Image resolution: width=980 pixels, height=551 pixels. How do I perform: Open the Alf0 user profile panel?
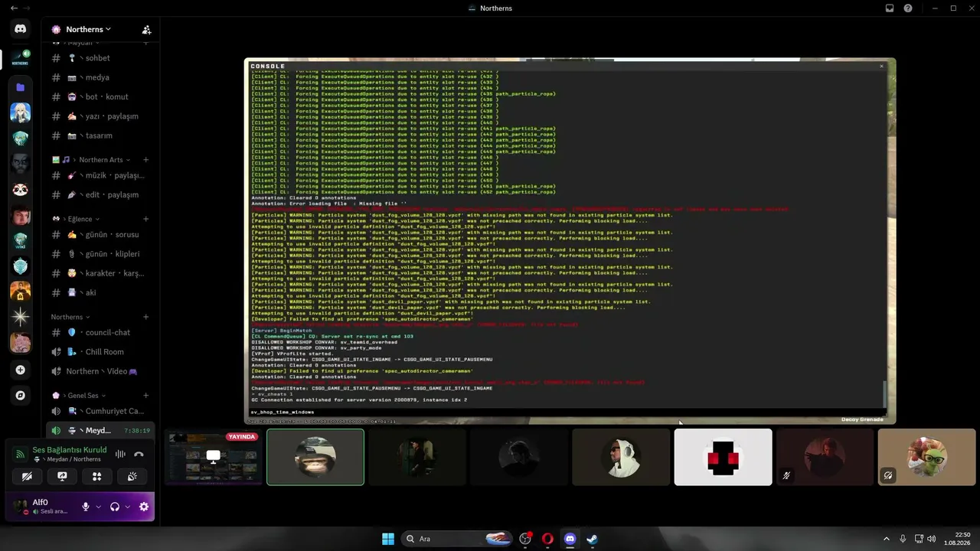(x=42, y=507)
